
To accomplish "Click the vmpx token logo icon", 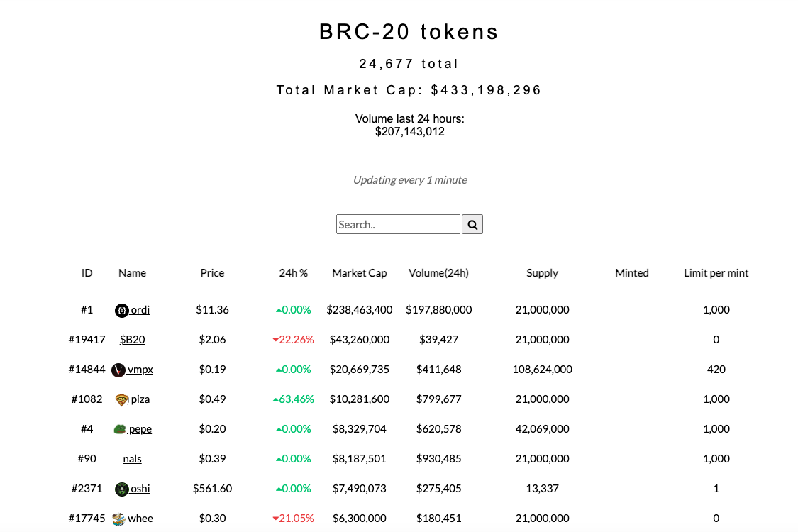I will tap(118, 370).
